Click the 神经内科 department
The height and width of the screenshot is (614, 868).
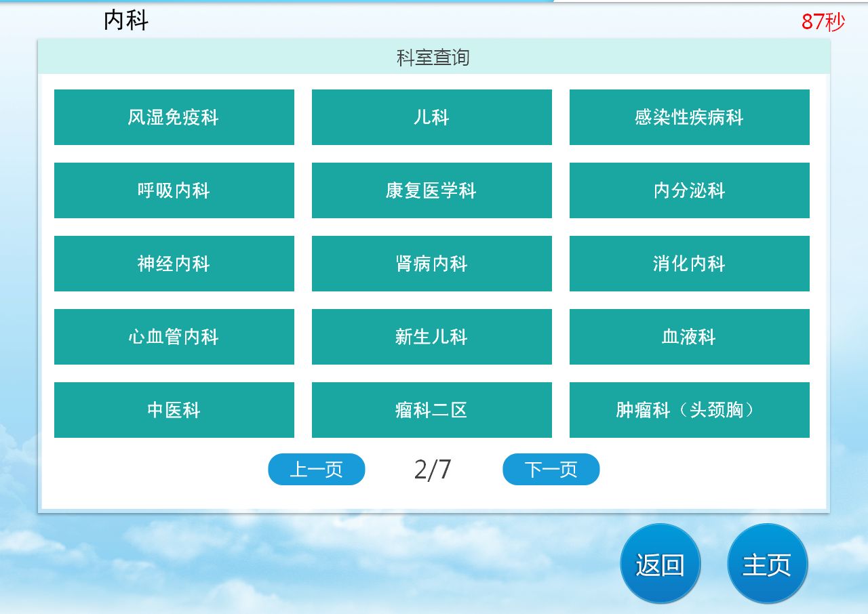174,264
